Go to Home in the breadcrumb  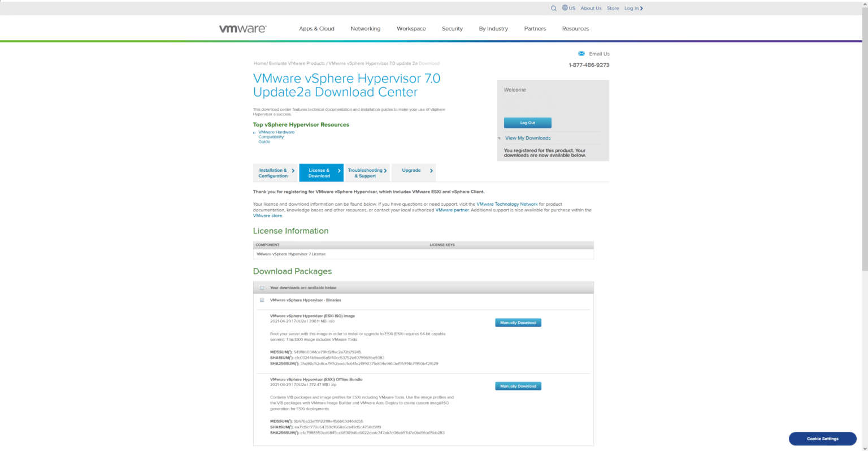point(259,63)
